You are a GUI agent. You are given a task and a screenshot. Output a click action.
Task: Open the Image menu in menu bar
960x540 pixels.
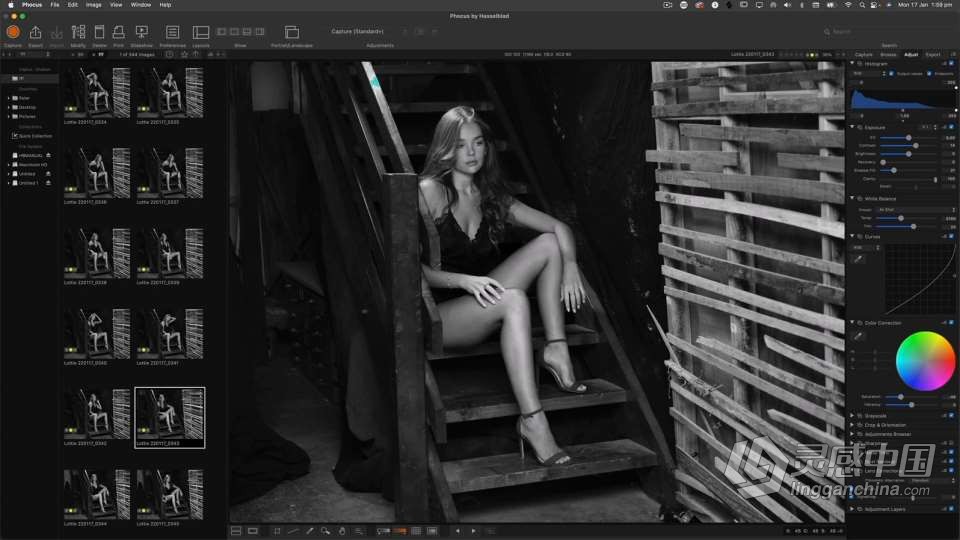[x=93, y=5]
